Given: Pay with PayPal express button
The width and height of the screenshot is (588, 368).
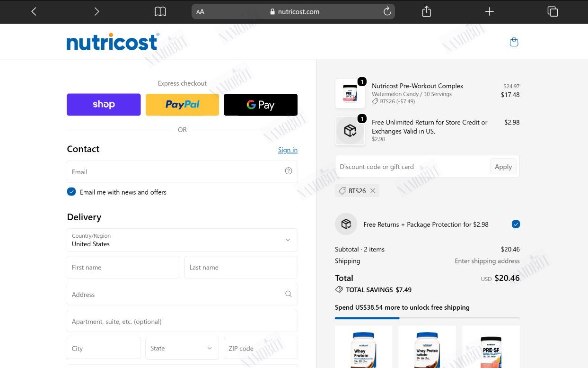Looking at the screenshot, I should (x=182, y=105).
